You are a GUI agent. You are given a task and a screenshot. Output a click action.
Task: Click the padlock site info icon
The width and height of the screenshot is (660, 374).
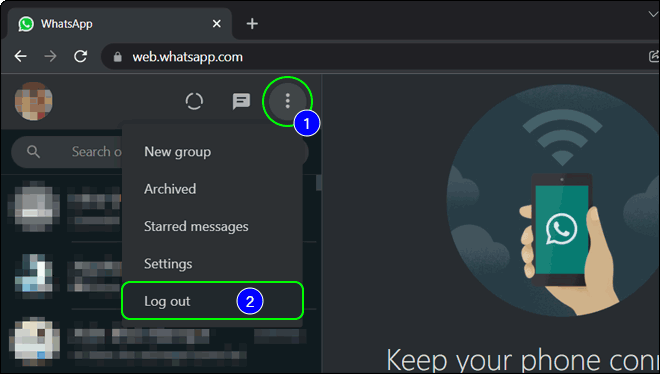(117, 57)
